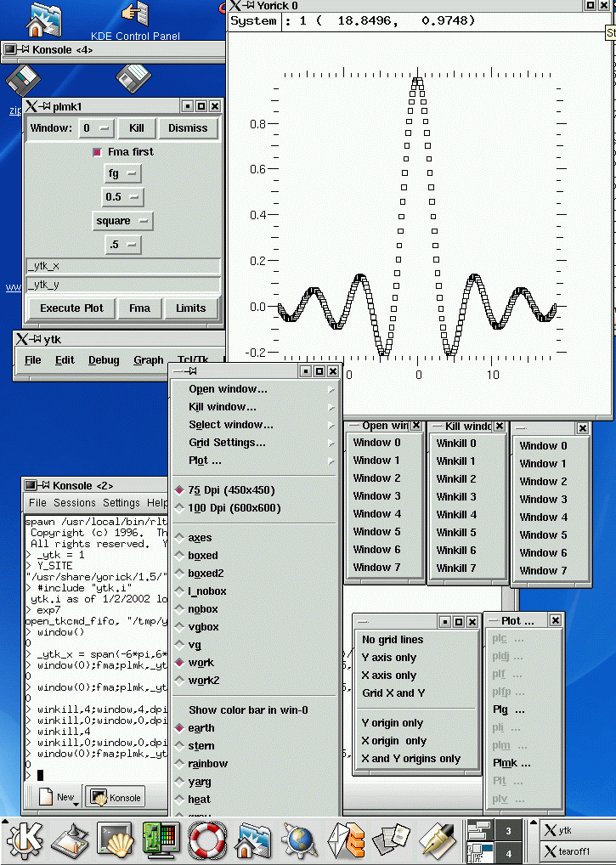Screen dimensions: 616x865
Task: Choose Grid Settings... from the menu
Action: 227,443
